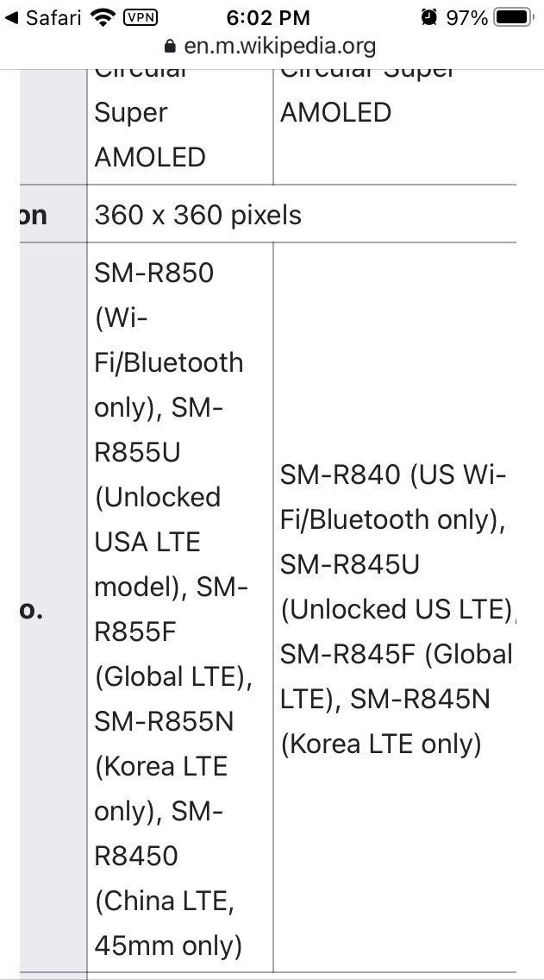The height and width of the screenshot is (980, 544).
Task: Tap the 97% battery percentage text
Action: [x=466, y=17]
